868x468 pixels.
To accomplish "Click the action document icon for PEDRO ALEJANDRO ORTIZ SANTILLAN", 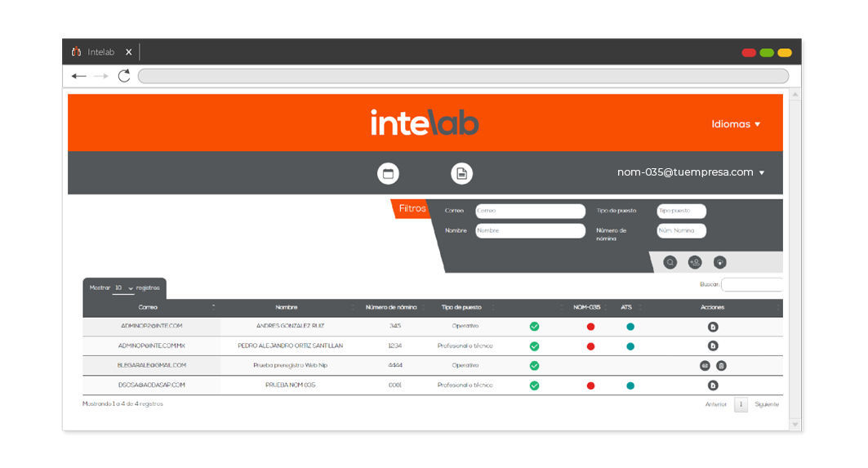I will [x=713, y=346].
